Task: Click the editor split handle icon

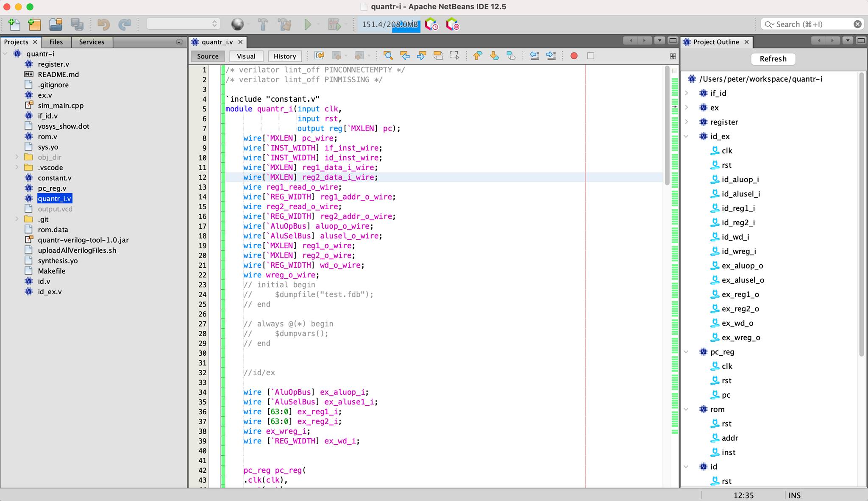Action: pyautogui.click(x=673, y=56)
